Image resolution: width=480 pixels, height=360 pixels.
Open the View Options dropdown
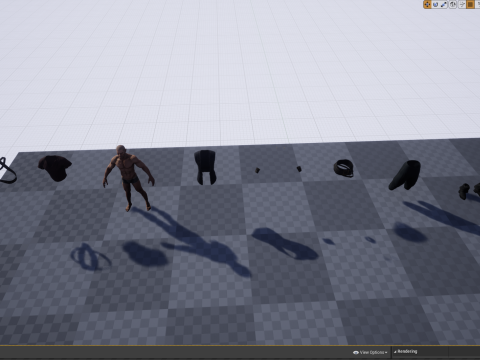(370, 352)
